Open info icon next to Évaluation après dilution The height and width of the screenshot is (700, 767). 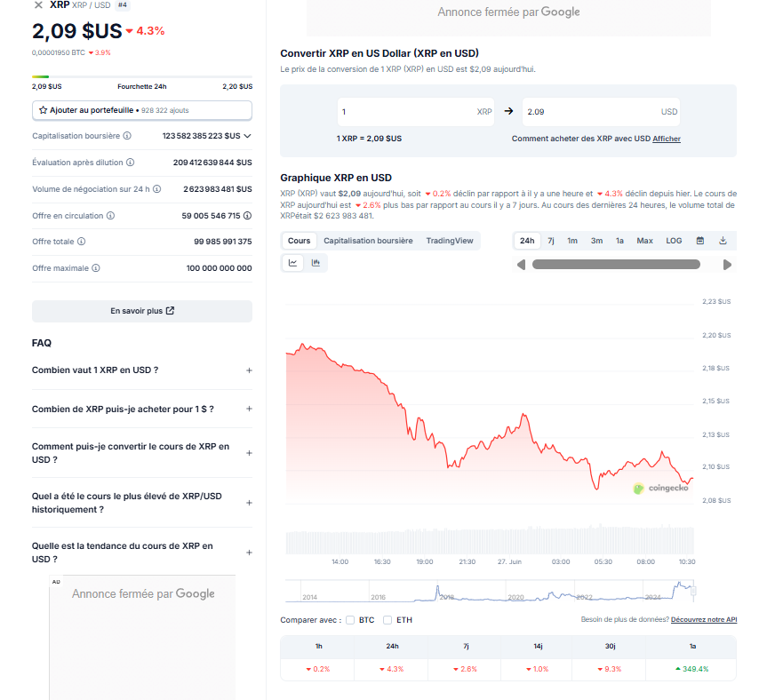(x=130, y=163)
